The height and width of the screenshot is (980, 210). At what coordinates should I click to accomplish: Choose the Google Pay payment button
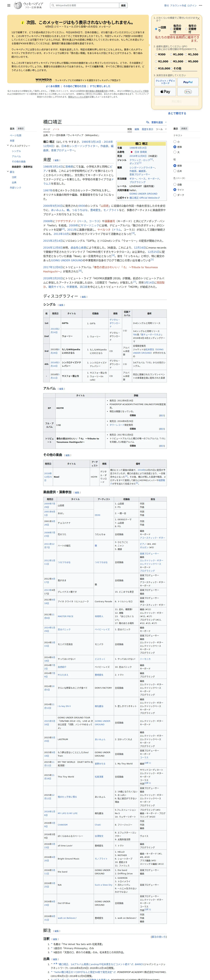[188, 92]
